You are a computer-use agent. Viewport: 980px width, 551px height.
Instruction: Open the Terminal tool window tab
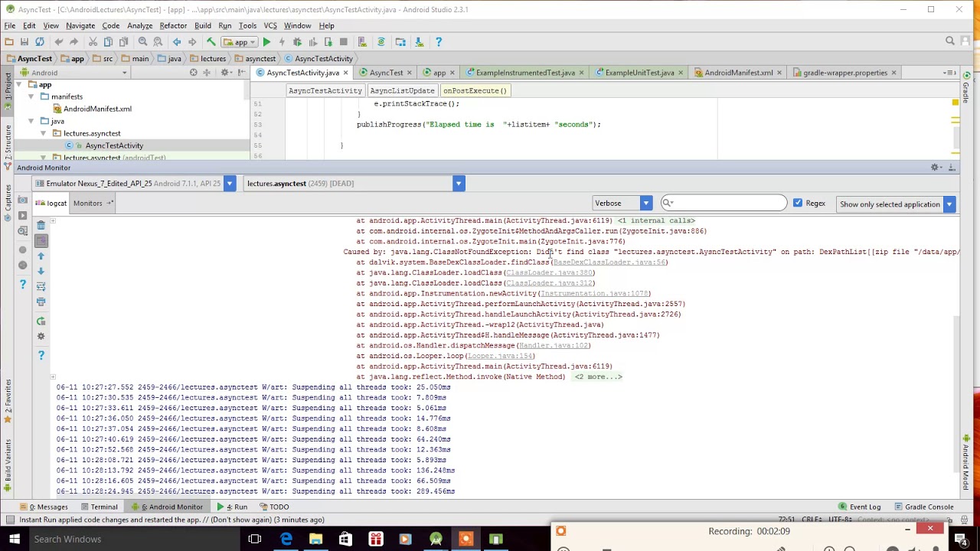coord(99,507)
